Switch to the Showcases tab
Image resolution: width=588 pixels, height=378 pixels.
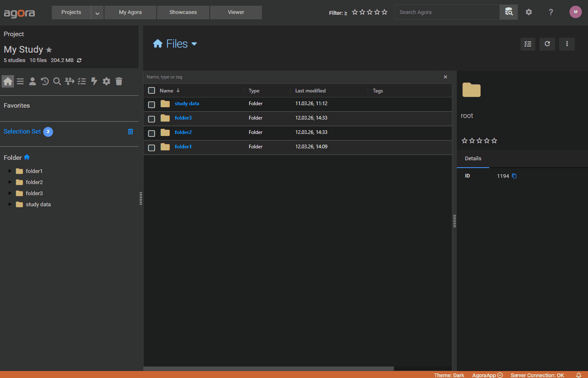183,12
